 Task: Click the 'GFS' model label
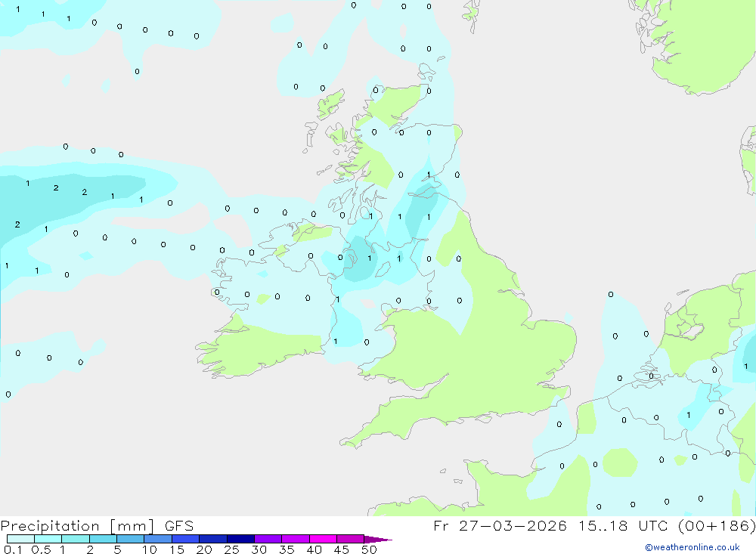pos(179,526)
